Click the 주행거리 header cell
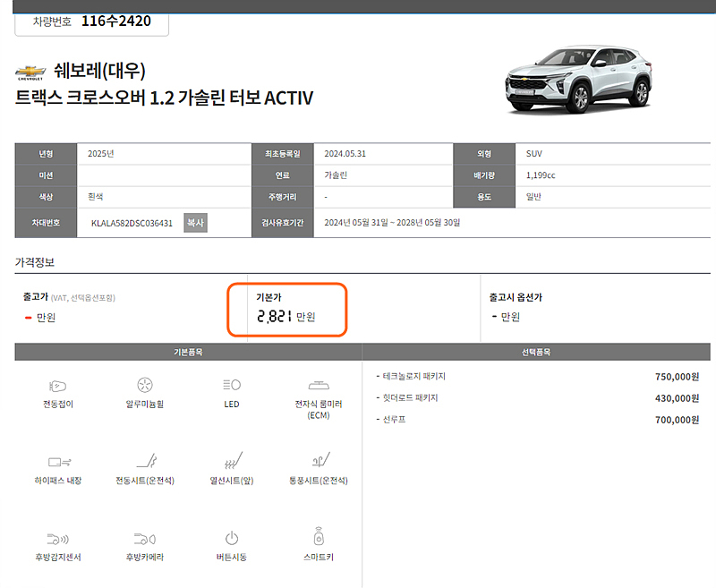Screen dimensions: 716x588 click(283, 197)
